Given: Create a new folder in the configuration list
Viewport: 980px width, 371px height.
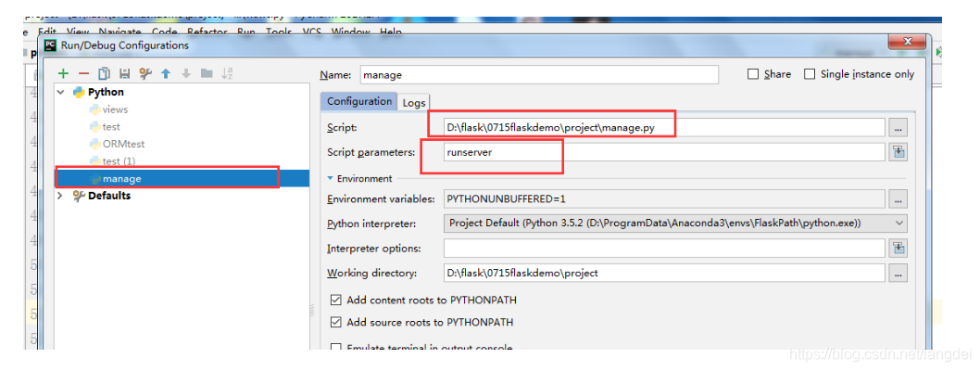Looking at the screenshot, I should [x=207, y=74].
